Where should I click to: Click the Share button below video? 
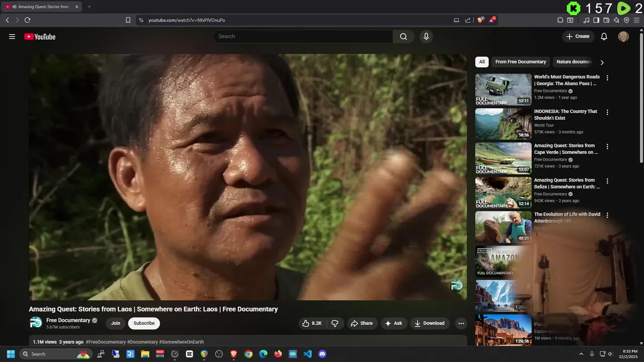tap(362, 323)
